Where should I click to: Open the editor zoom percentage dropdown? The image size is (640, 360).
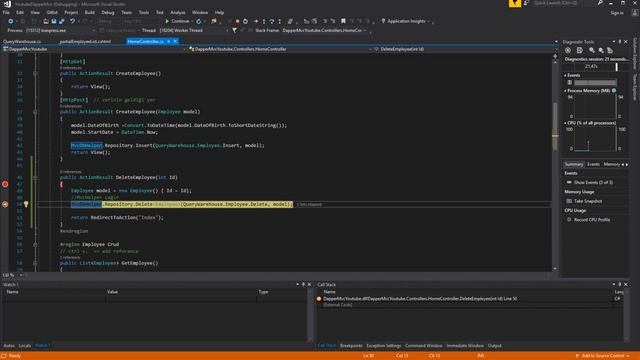[x=21, y=275]
